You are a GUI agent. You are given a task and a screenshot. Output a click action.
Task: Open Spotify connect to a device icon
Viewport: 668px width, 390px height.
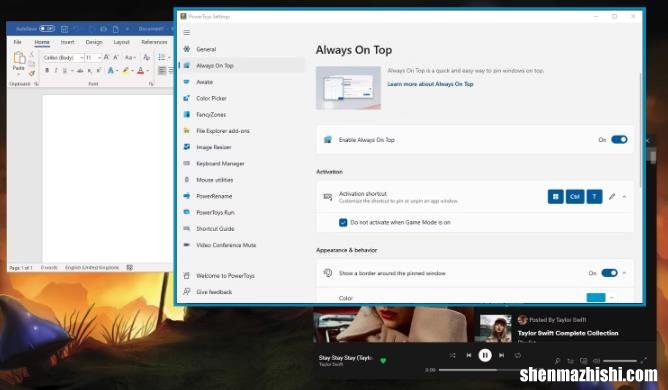click(x=584, y=361)
